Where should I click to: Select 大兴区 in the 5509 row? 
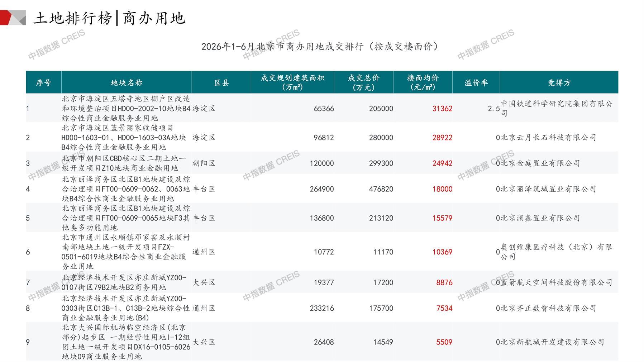204,342
